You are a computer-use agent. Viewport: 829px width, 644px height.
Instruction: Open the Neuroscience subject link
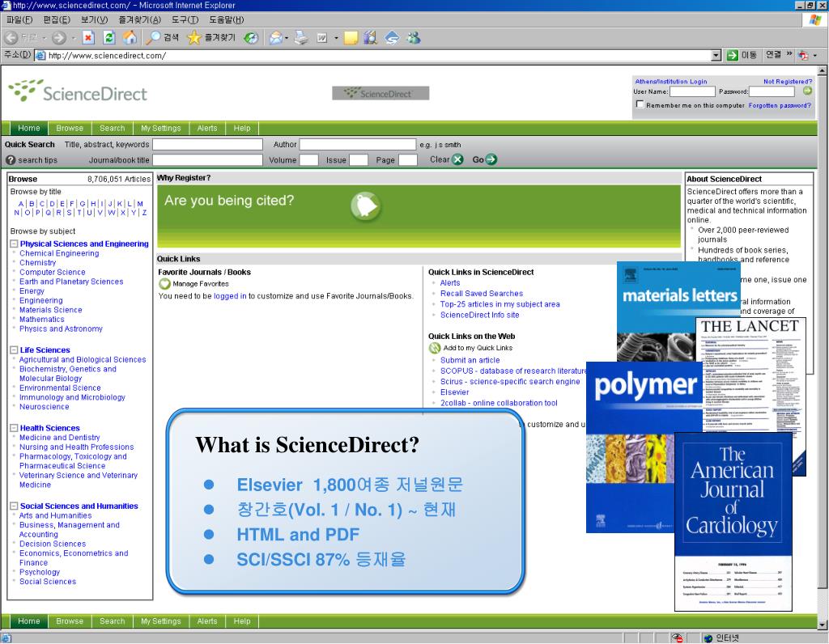[x=44, y=407]
